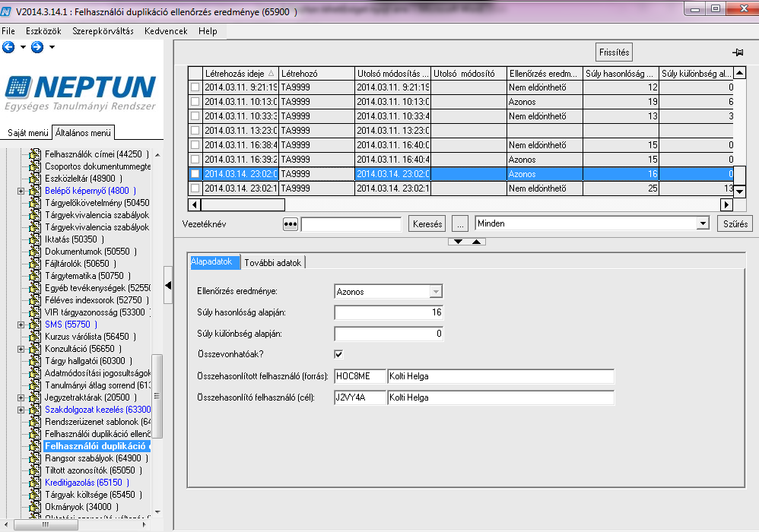
Task: Click the Kurzus várólista (56450) tree icon
Action: click(x=35, y=337)
